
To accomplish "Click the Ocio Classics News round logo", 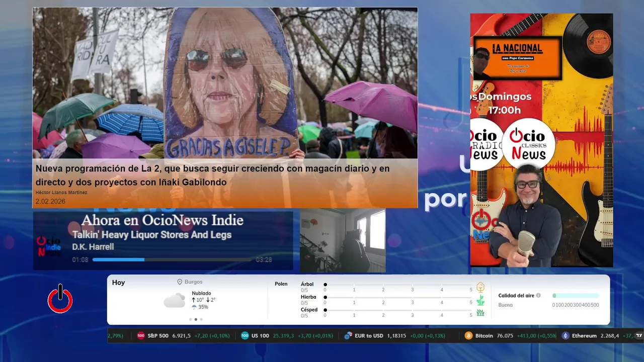I will point(528,145).
